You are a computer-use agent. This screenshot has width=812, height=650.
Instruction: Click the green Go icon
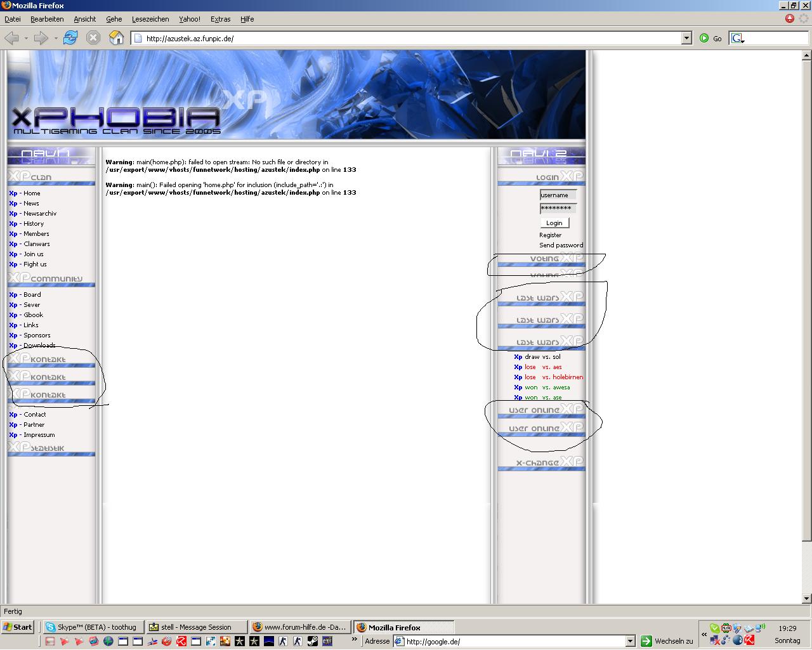pos(704,38)
